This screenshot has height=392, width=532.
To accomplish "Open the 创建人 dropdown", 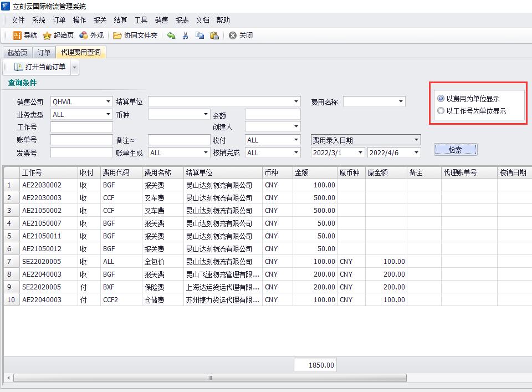I will pyautogui.click(x=296, y=127).
